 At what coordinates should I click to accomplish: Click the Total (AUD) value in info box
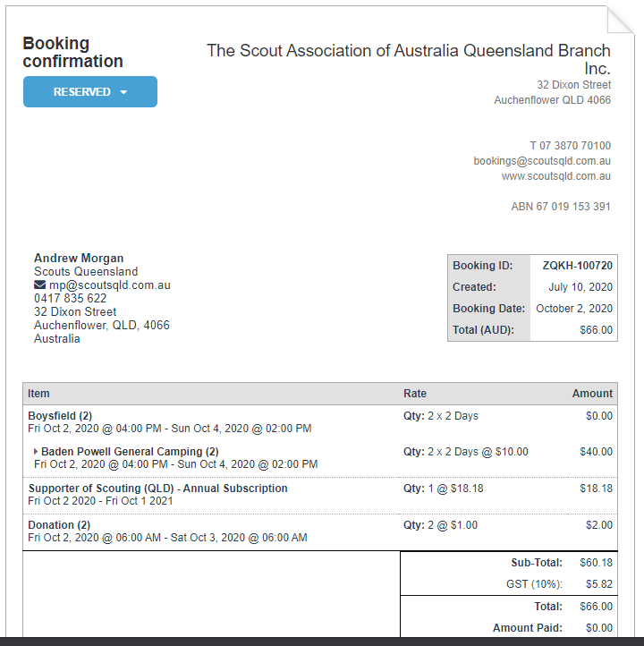coord(597,330)
